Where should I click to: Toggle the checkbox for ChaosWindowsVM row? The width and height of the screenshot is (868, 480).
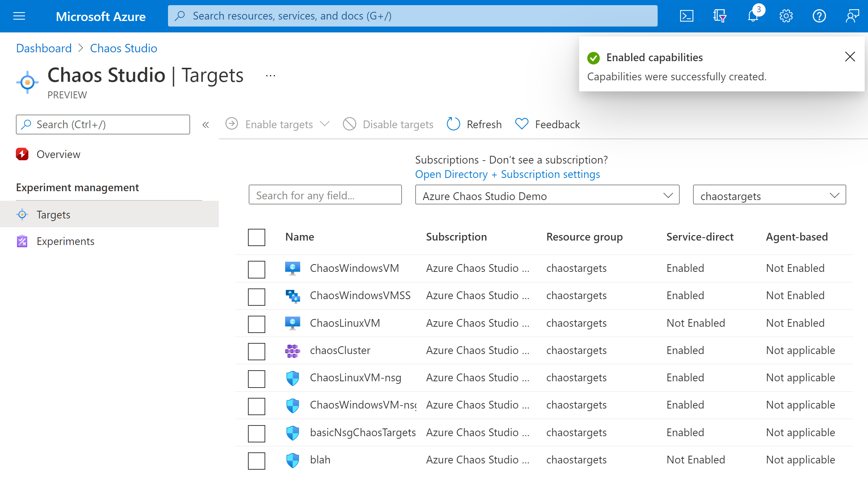(256, 269)
